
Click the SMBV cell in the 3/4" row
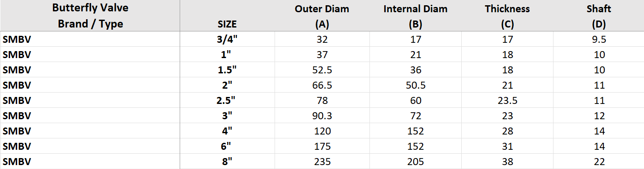90,39
